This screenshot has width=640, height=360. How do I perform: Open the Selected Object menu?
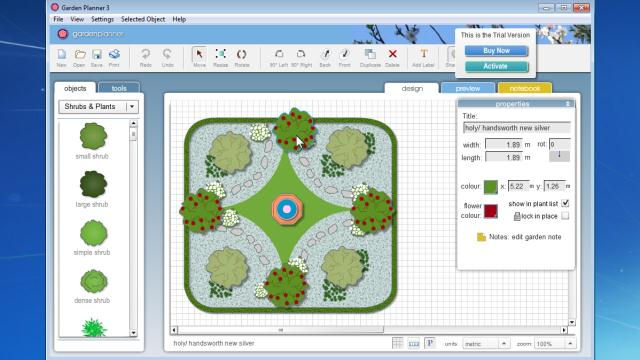pos(143,19)
